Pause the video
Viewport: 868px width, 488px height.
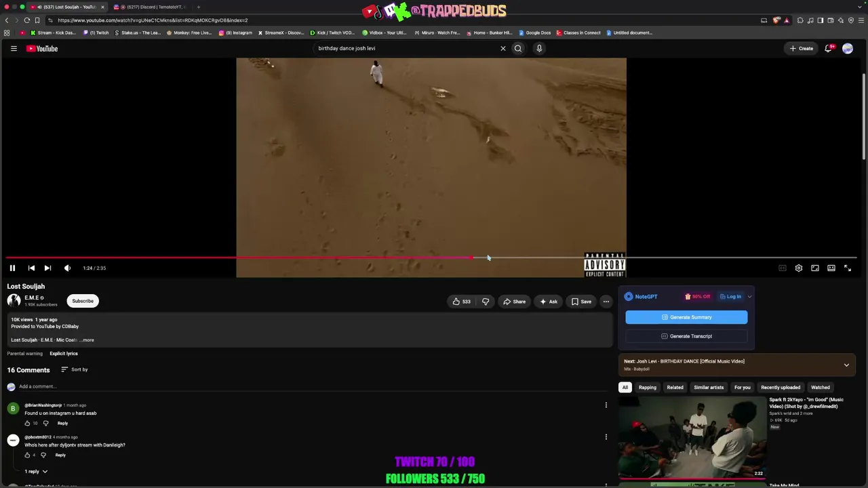[x=12, y=268]
